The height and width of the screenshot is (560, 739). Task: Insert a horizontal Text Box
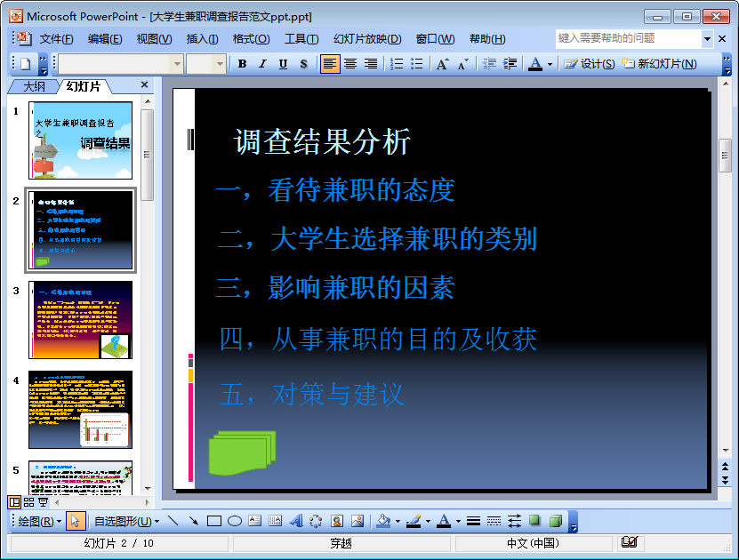[255, 521]
